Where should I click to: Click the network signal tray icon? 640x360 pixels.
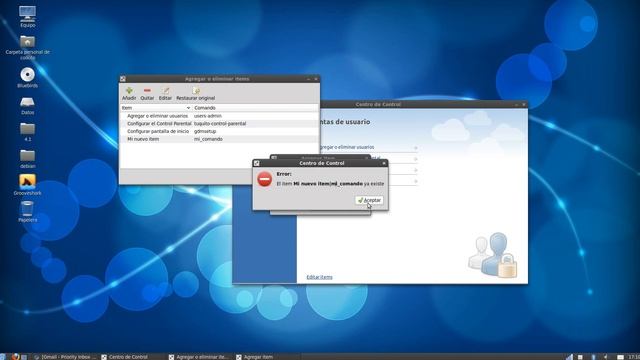569,357
